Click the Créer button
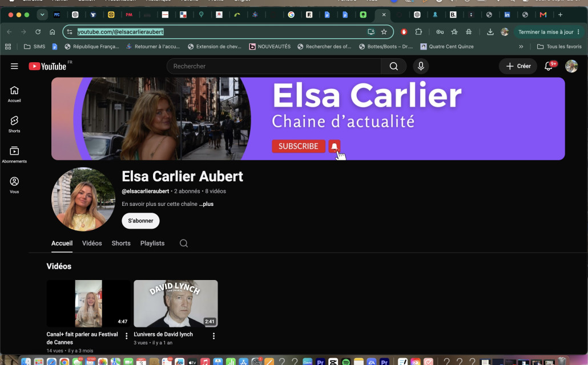This screenshot has width=588, height=365. 518,66
